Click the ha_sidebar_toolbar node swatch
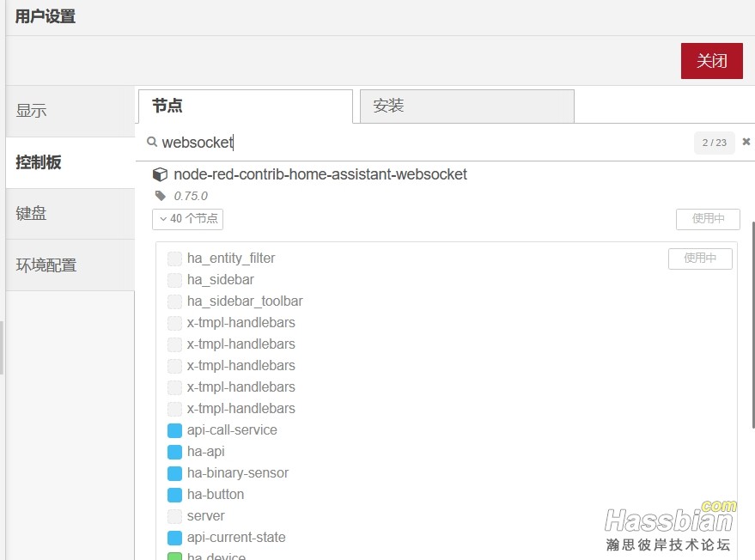 (174, 301)
